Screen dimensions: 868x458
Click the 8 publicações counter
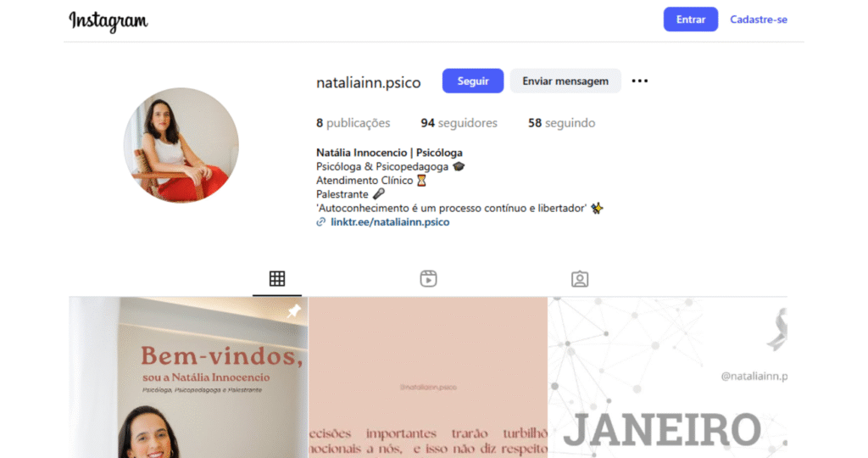[353, 123]
